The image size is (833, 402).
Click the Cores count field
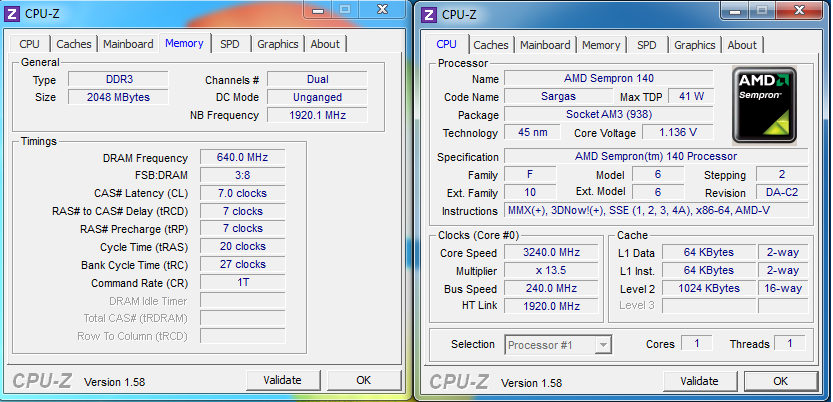(x=697, y=344)
